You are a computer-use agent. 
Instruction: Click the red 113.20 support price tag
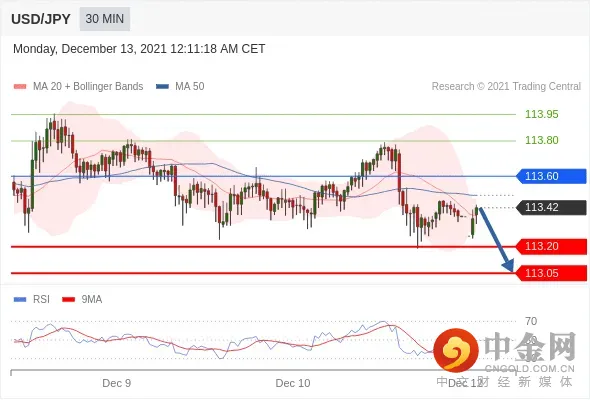(551, 246)
